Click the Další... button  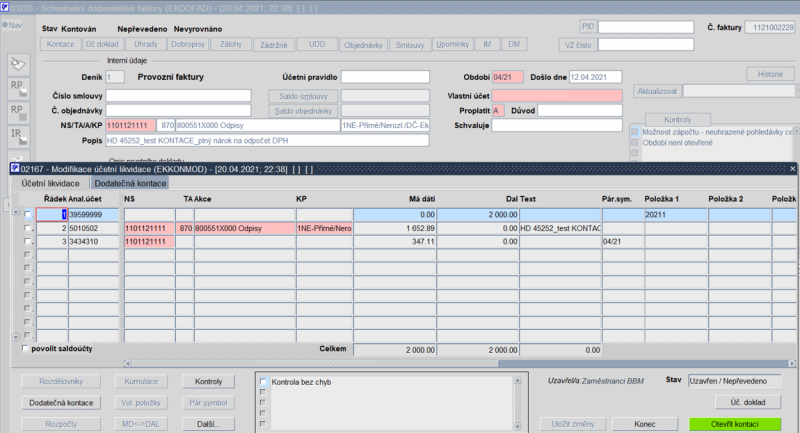(208, 424)
